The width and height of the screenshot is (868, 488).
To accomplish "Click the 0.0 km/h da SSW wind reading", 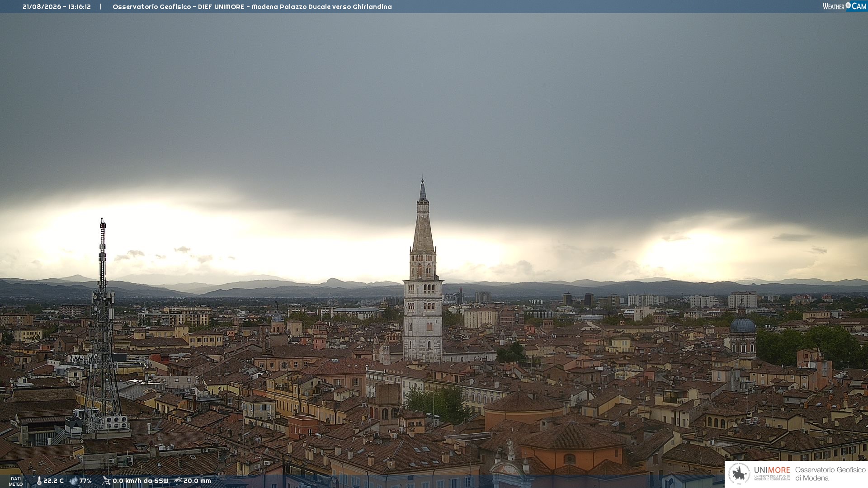I will (x=140, y=481).
